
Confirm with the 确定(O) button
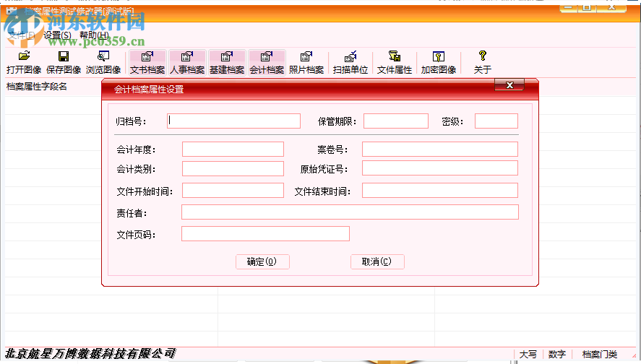point(262,261)
